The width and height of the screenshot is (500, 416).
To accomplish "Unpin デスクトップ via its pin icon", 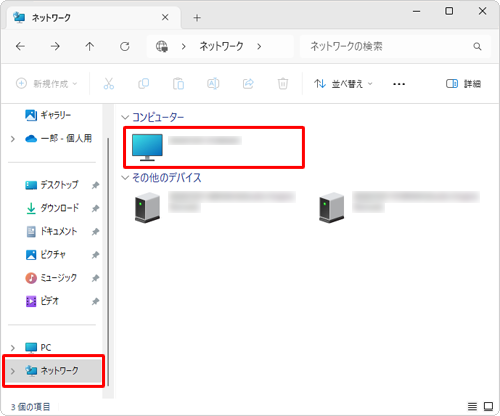I will [x=95, y=185].
